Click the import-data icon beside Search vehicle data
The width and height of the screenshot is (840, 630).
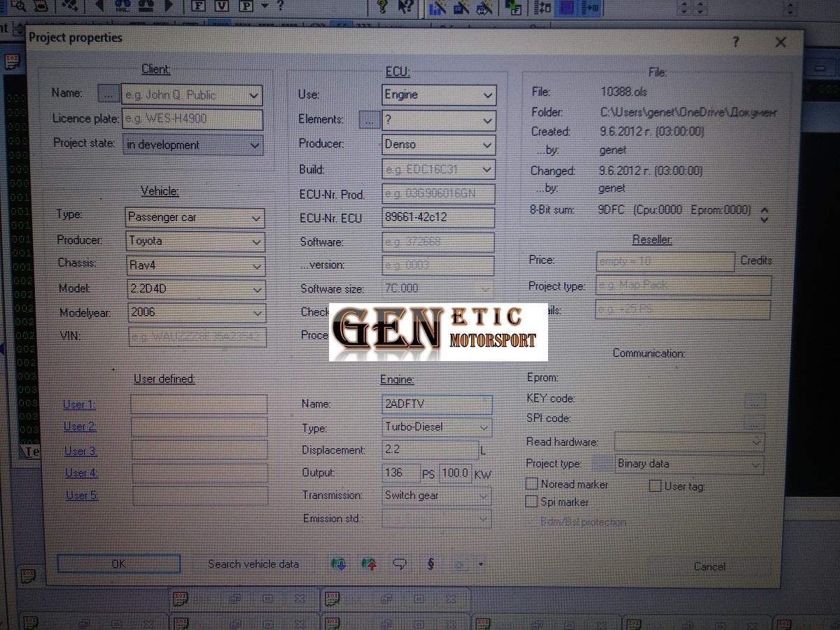(x=339, y=563)
